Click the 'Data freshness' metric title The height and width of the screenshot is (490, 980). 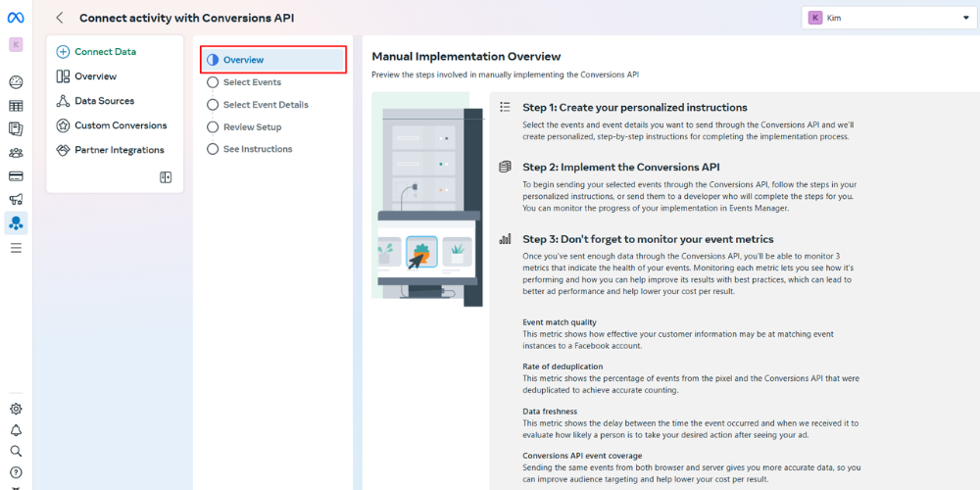pos(550,412)
